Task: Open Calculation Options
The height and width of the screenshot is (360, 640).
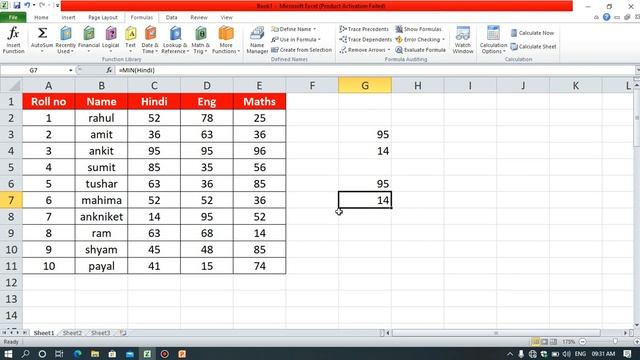Action: 493,40
